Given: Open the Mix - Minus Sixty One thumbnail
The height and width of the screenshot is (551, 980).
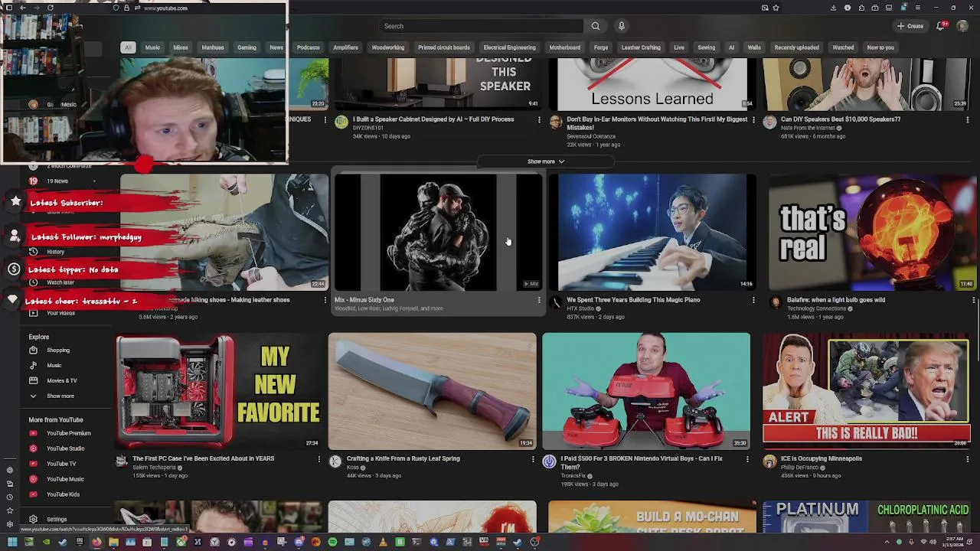Looking at the screenshot, I should 437,233.
